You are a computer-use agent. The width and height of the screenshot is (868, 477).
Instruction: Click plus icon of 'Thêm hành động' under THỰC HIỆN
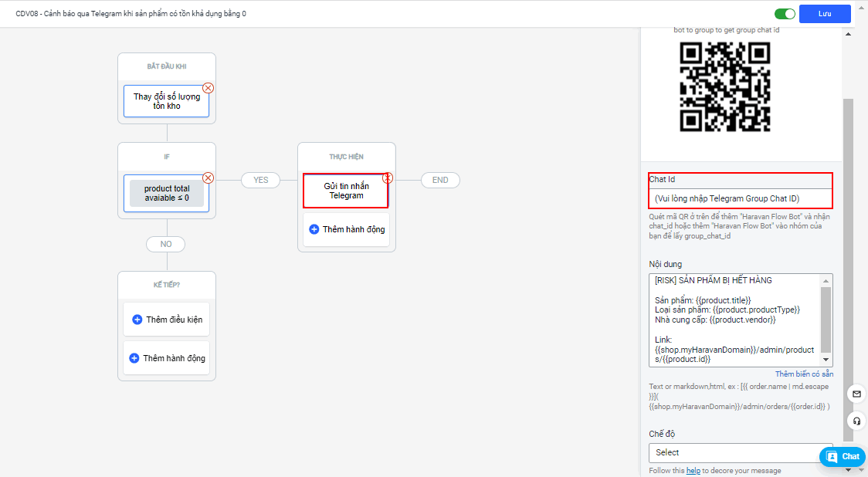click(314, 229)
